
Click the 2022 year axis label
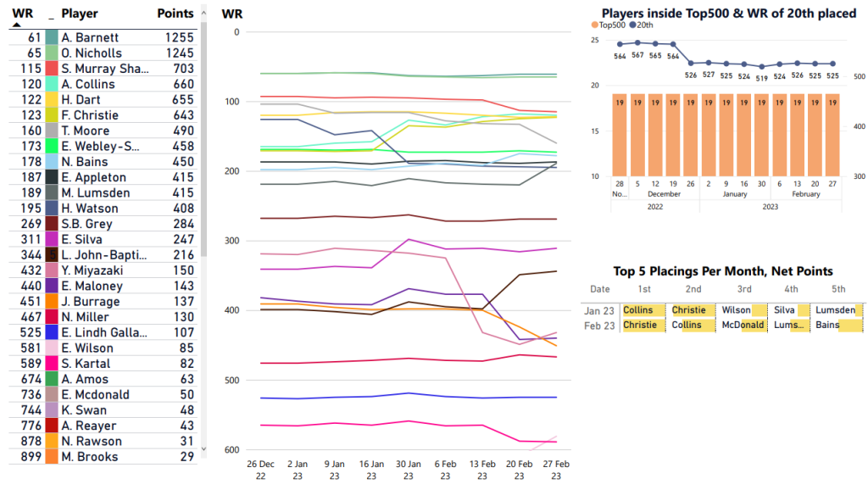click(x=656, y=205)
